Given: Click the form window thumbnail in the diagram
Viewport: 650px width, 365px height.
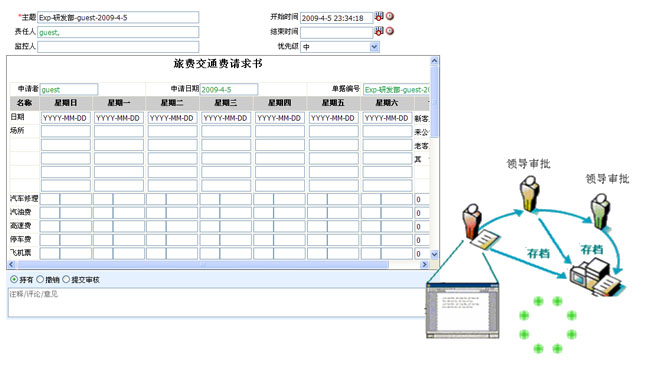Looking at the screenshot, I should [x=463, y=311].
